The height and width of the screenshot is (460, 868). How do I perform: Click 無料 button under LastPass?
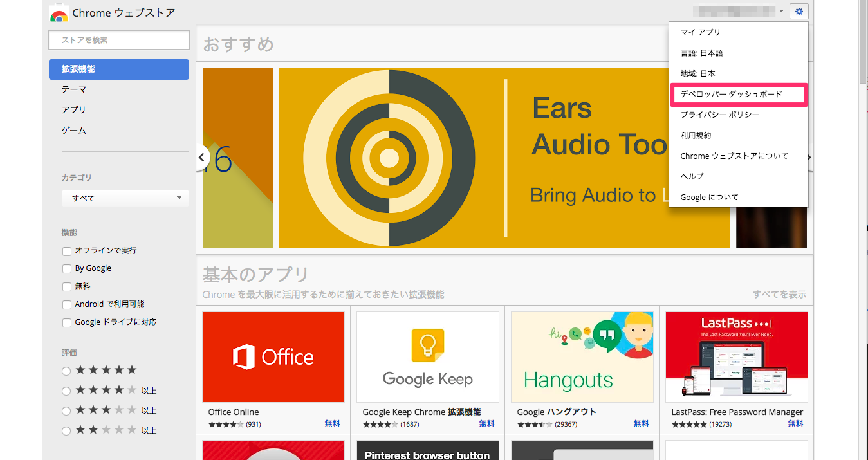(795, 424)
